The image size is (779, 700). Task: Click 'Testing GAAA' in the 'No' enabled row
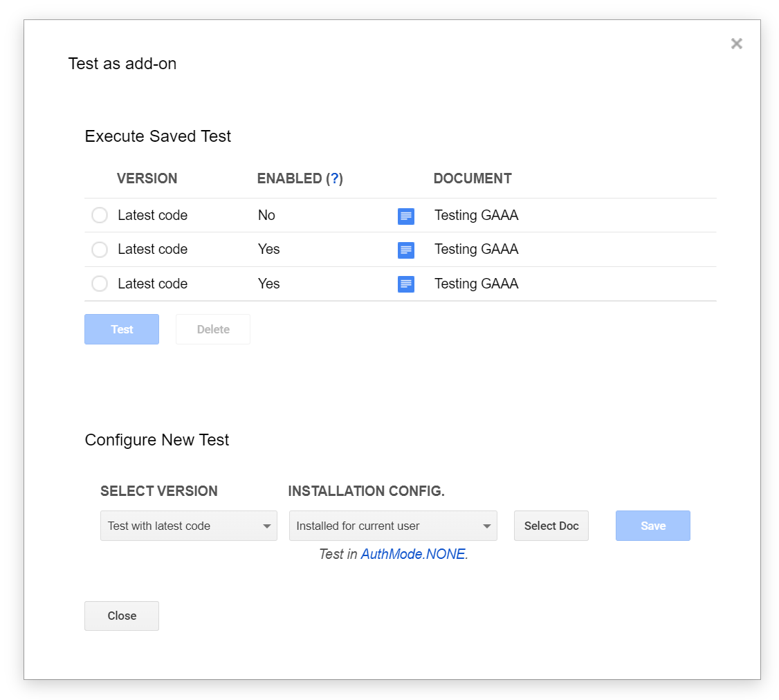click(x=476, y=215)
